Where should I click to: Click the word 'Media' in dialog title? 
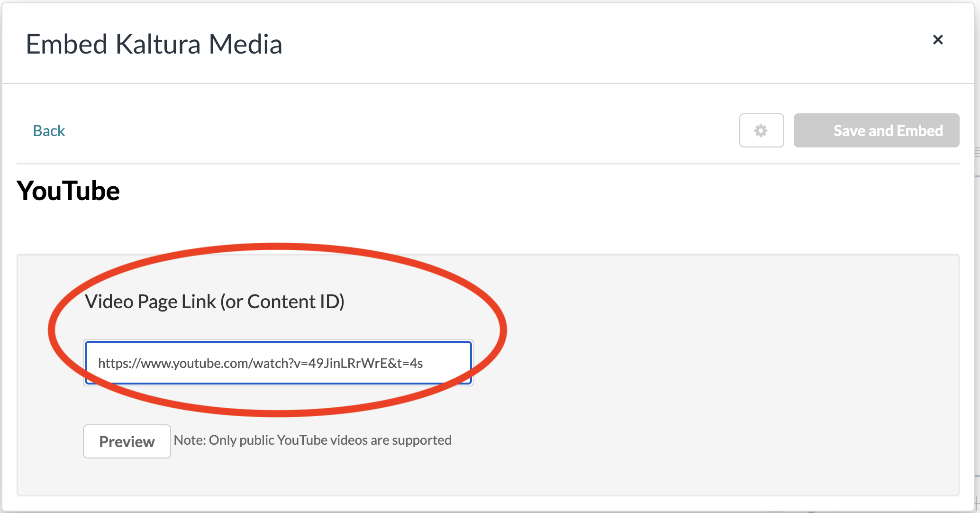point(245,44)
